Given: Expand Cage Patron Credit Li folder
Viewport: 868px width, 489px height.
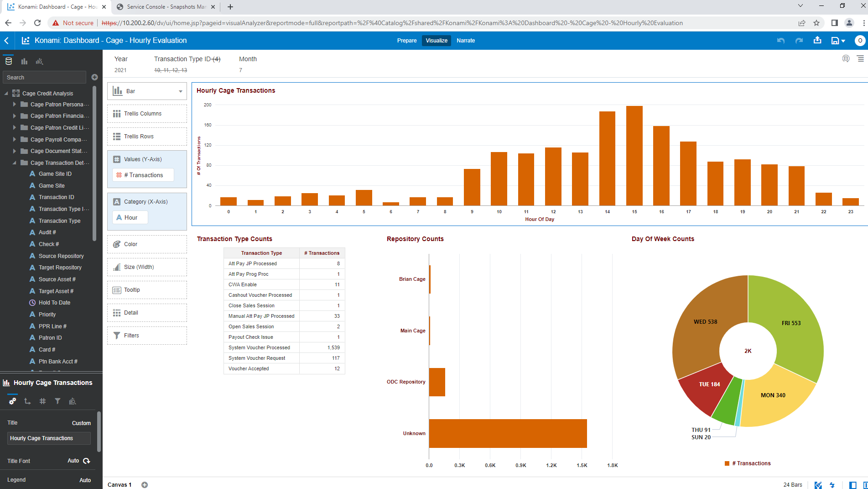Looking at the screenshot, I should pyautogui.click(x=15, y=128).
